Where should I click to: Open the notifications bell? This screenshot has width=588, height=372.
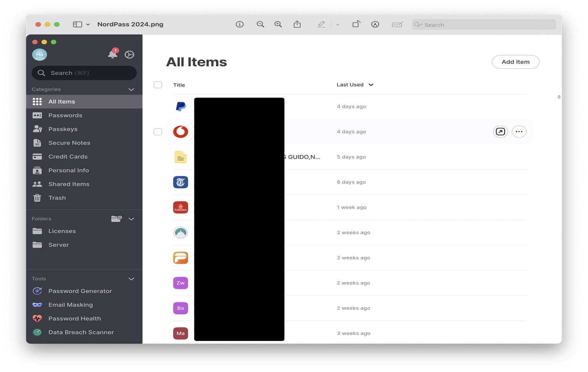(x=113, y=54)
